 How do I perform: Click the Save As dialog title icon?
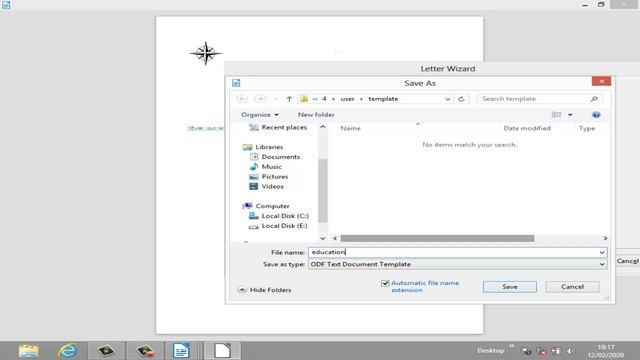tap(236, 83)
